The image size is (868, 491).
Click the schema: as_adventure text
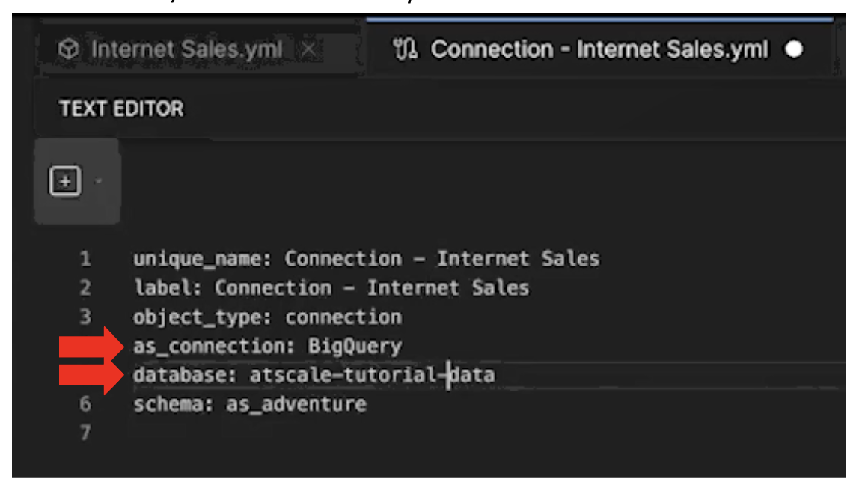pos(250,403)
